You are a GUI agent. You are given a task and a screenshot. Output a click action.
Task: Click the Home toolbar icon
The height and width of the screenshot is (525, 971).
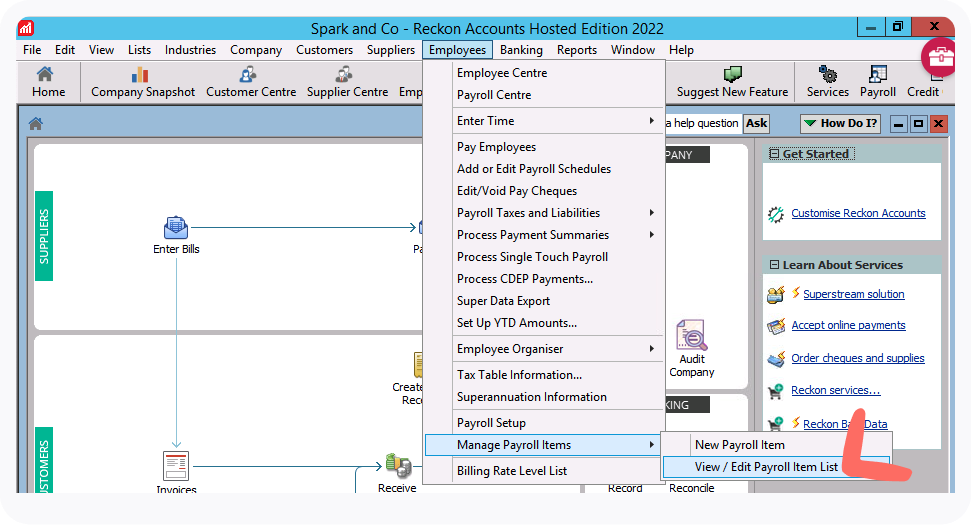pos(48,82)
